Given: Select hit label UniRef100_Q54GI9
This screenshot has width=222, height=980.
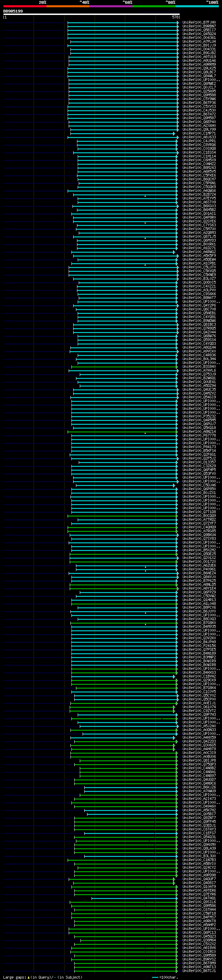Looking at the screenshot, I should (x=199, y=397).
